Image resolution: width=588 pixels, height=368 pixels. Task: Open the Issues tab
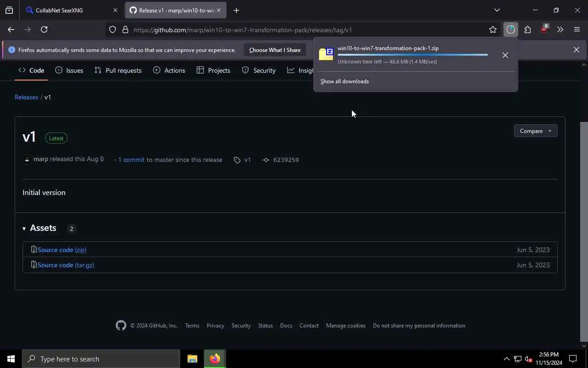(69, 70)
